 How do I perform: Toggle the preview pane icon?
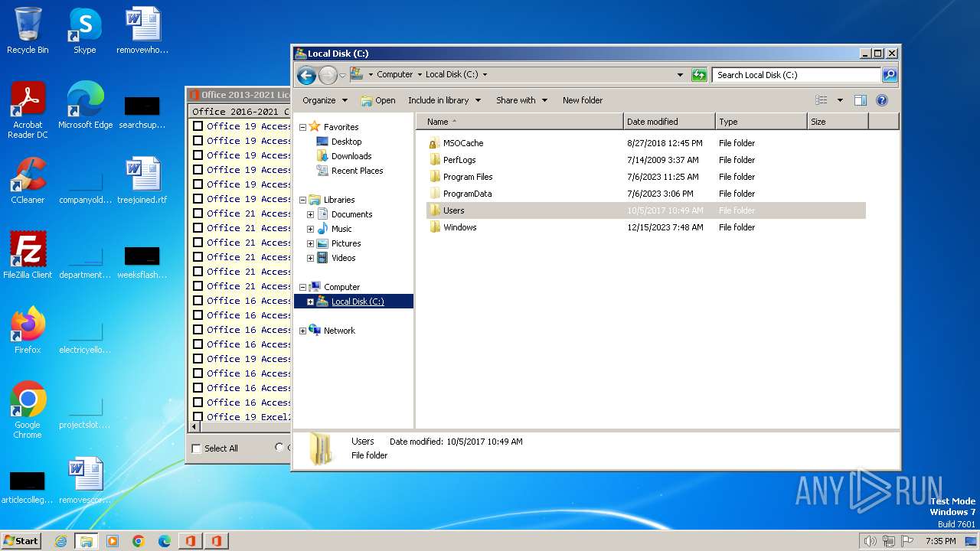[860, 100]
